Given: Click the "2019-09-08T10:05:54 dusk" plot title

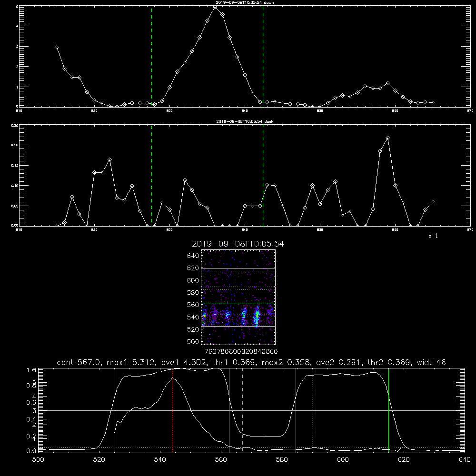Looking at the screenshot, I should tap(245, 121).
